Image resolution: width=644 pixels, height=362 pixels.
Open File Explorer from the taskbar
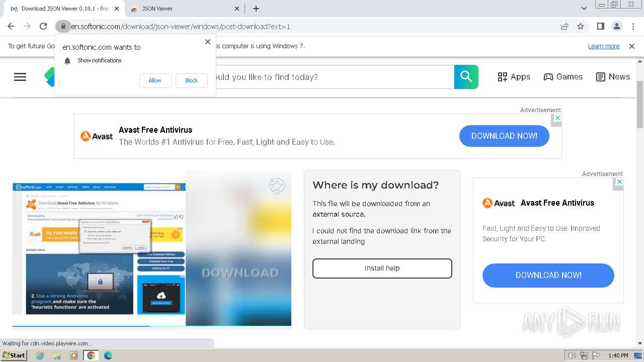[x=57, y=355]
